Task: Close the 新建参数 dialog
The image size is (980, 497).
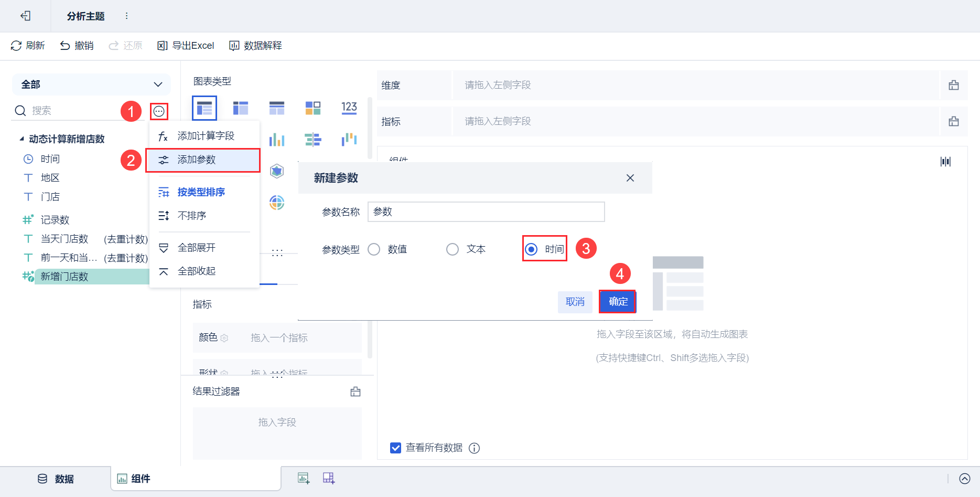Action: 630,178
